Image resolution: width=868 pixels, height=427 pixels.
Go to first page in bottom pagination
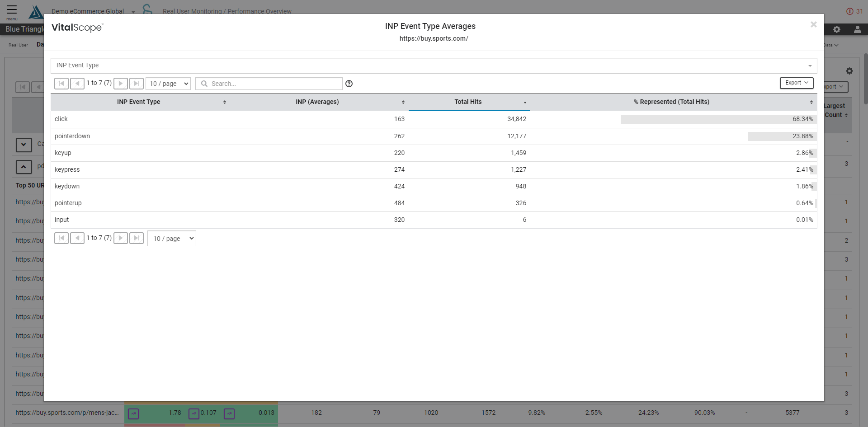click(61, 238)
